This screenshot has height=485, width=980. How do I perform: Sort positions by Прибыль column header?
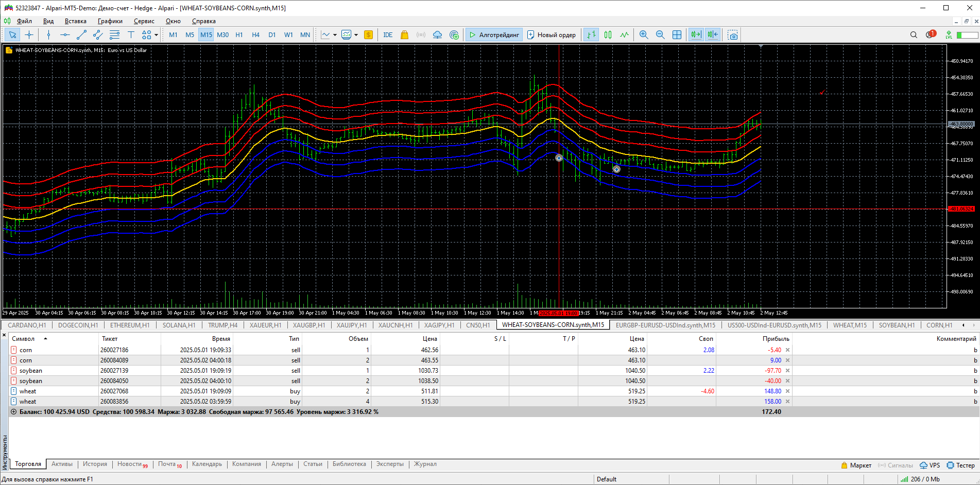(x=776, y=339)
